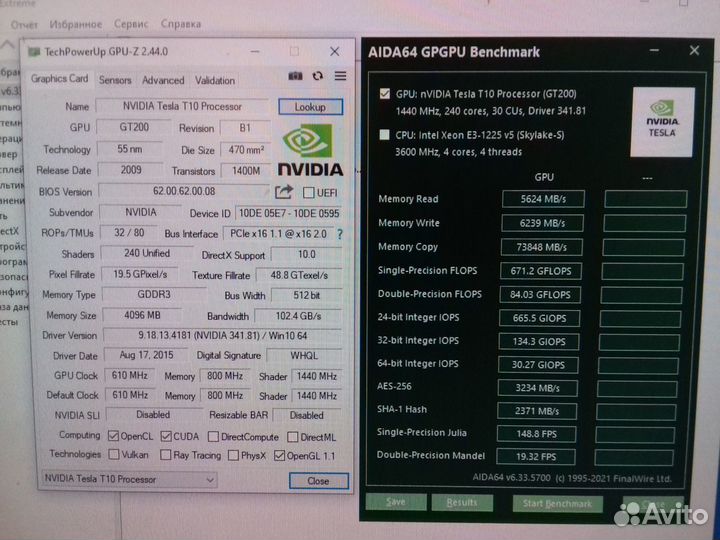720x540 pixels.
Task: Toggle the Vulkan checkbox
Action: coord(113,455)
